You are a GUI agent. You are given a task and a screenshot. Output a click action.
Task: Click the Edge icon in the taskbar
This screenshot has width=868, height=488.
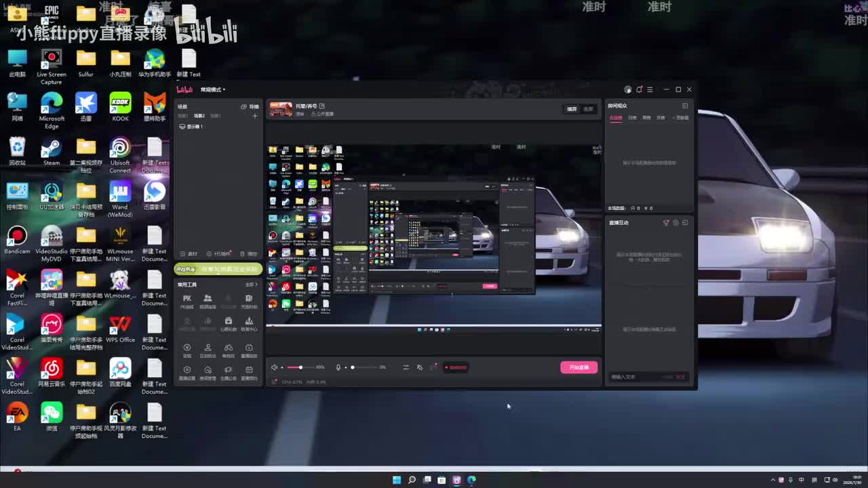[x=472, y=480]
